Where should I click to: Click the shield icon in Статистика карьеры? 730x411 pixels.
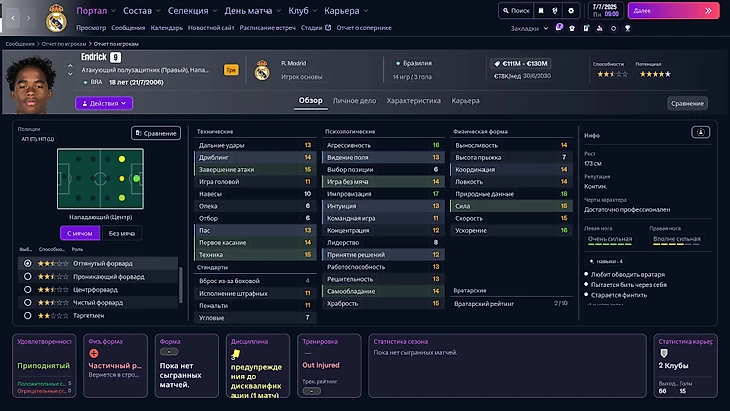tap(662, 353)
